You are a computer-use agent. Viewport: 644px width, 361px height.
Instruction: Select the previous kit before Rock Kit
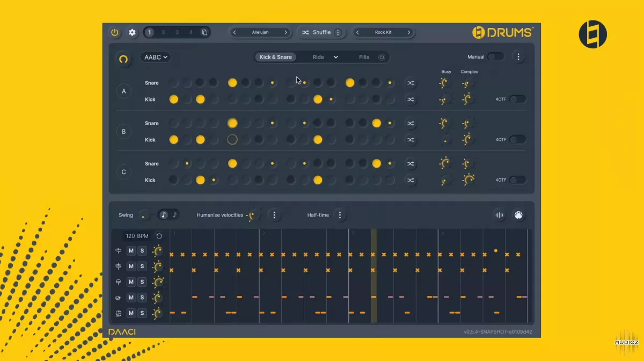(357, 32)
